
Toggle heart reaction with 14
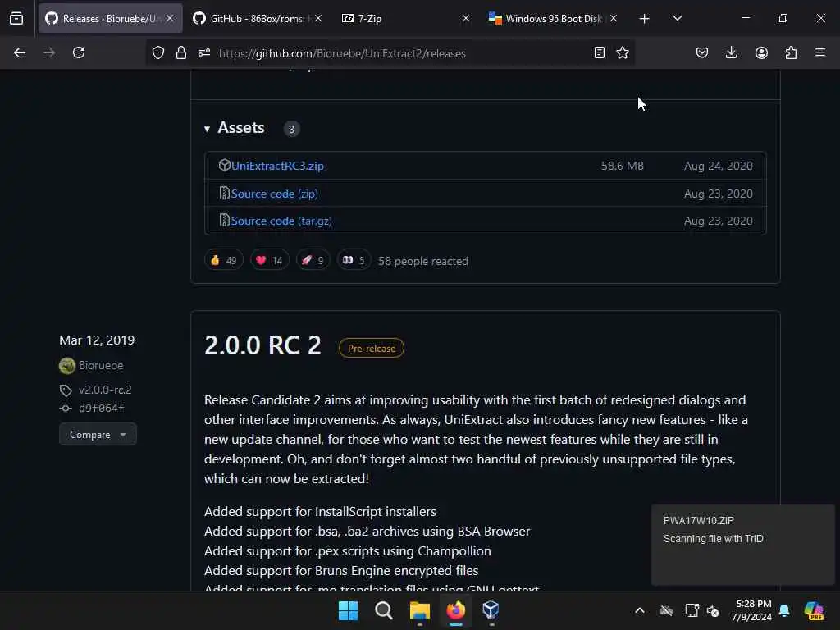[269, 260]
